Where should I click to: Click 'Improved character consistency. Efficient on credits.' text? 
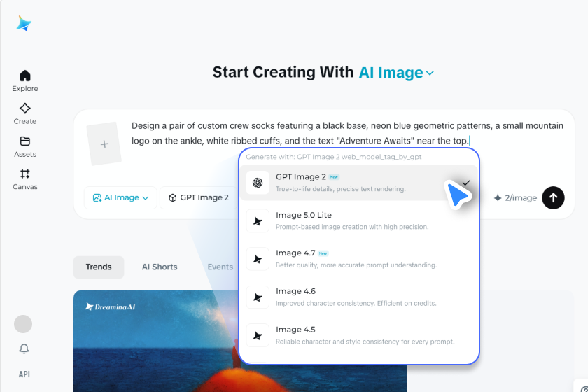pos(356,303)
